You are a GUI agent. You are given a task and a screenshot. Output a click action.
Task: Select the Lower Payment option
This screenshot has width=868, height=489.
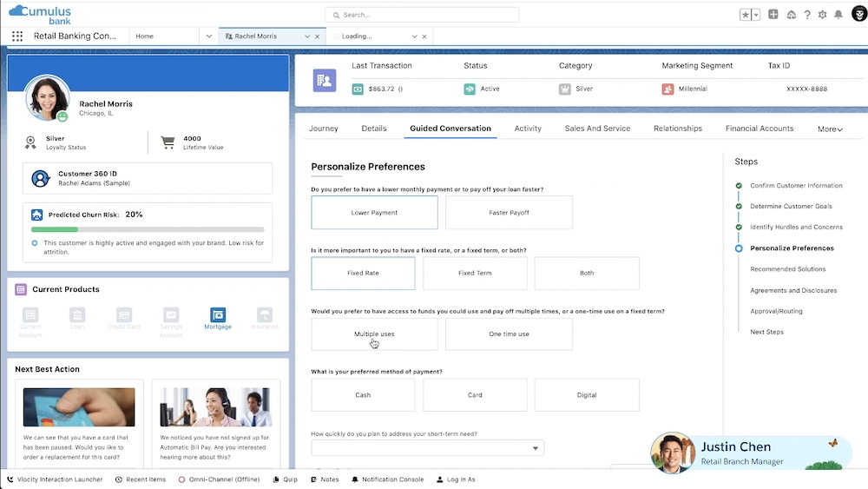tap(374, 213)
